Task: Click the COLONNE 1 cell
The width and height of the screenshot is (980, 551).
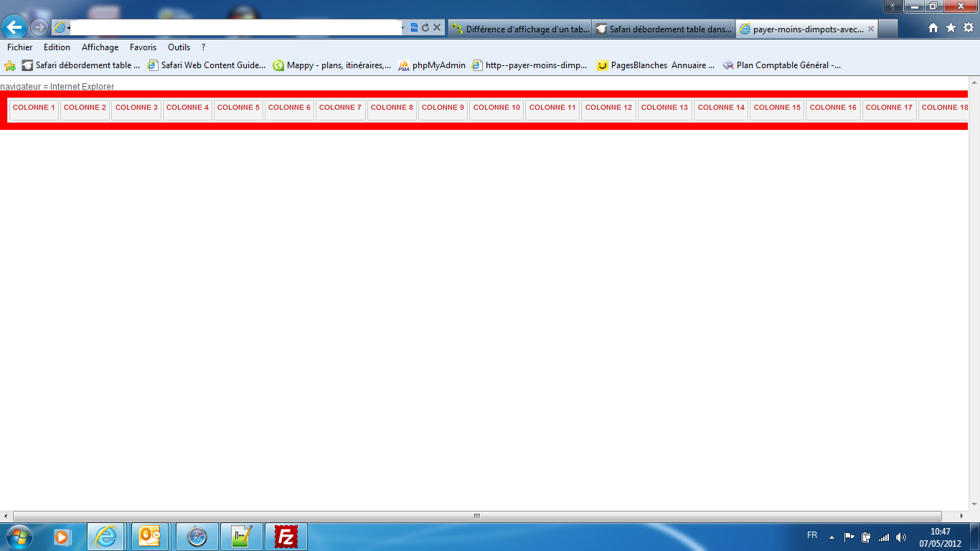Action: click(34, 110)
